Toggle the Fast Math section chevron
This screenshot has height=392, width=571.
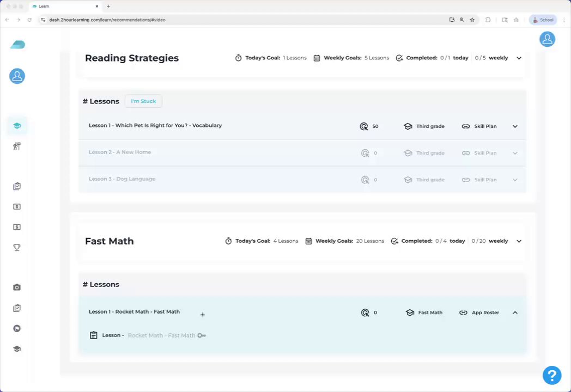[519, 241]
